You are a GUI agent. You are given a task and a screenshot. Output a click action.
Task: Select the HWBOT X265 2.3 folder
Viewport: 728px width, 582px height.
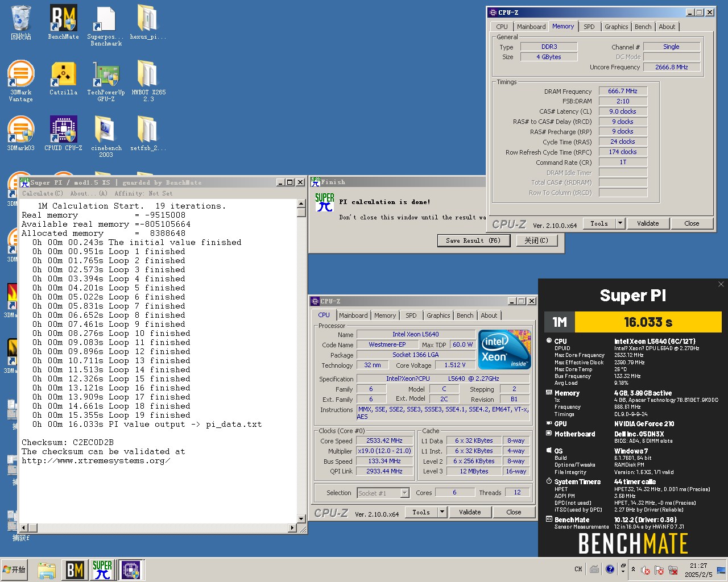(x=148, y=81)
